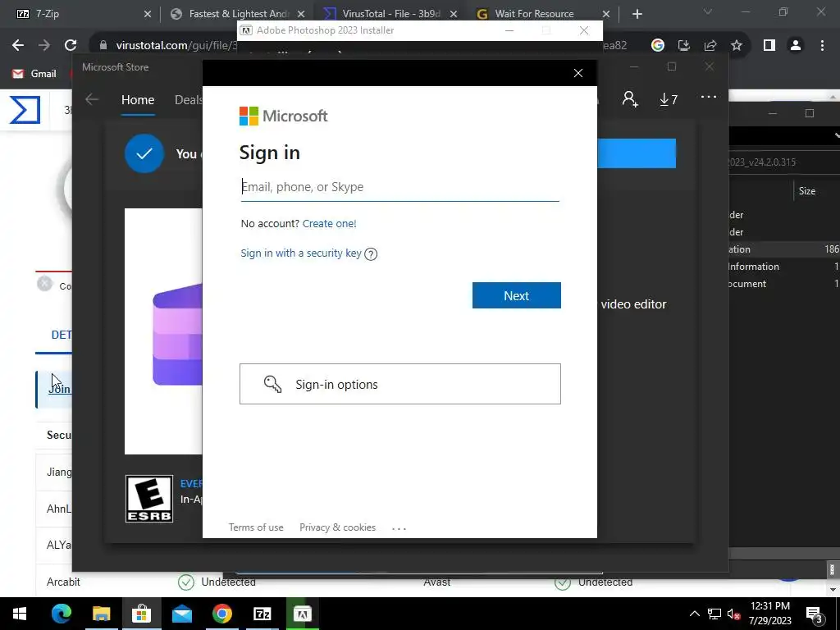This screenshot has width=840, height=630.
Task: Open Terms of use link
Action: coord(256,527)
